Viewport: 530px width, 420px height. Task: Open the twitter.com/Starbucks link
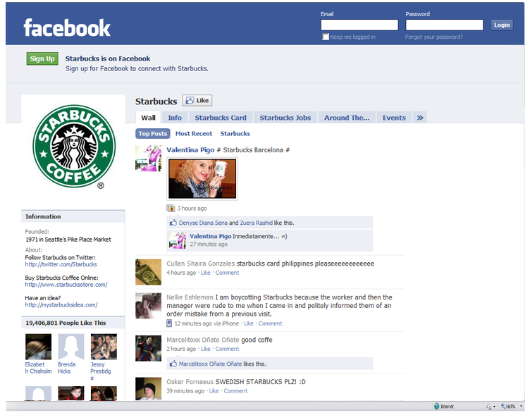pos(61,264)
